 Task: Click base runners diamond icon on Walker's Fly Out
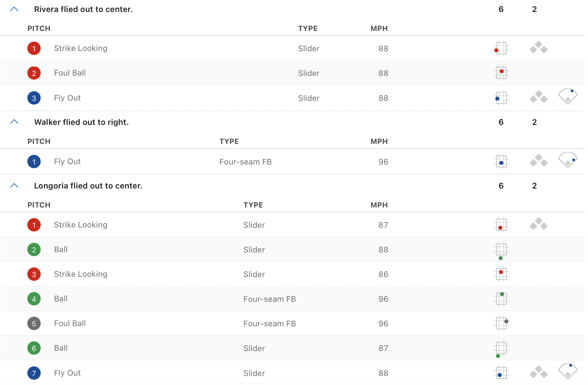[x=538, y=161]
